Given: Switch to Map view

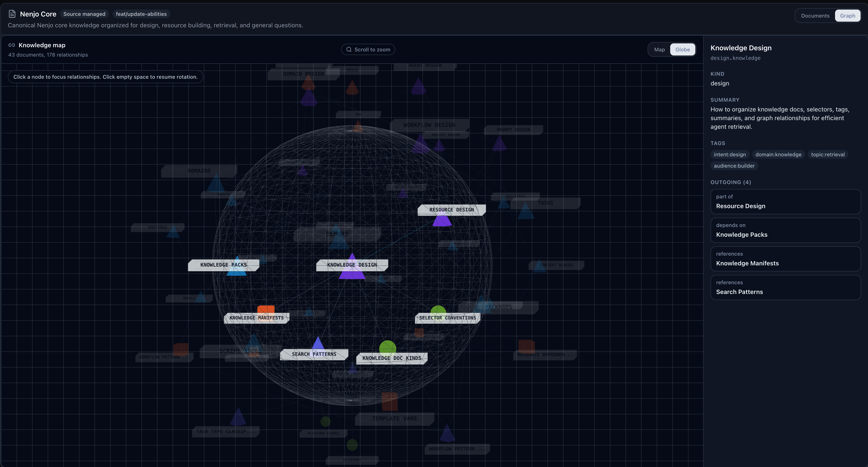Looking at the screenshot, I should tap(659, 49).
